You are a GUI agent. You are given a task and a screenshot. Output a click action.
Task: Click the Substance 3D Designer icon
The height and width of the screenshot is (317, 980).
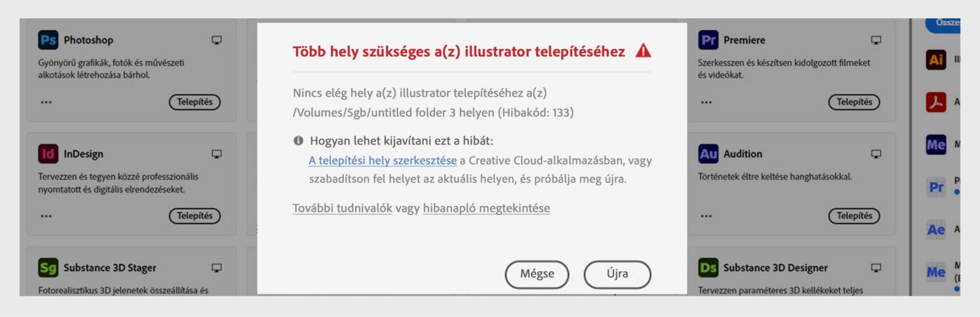coord(708,267)
